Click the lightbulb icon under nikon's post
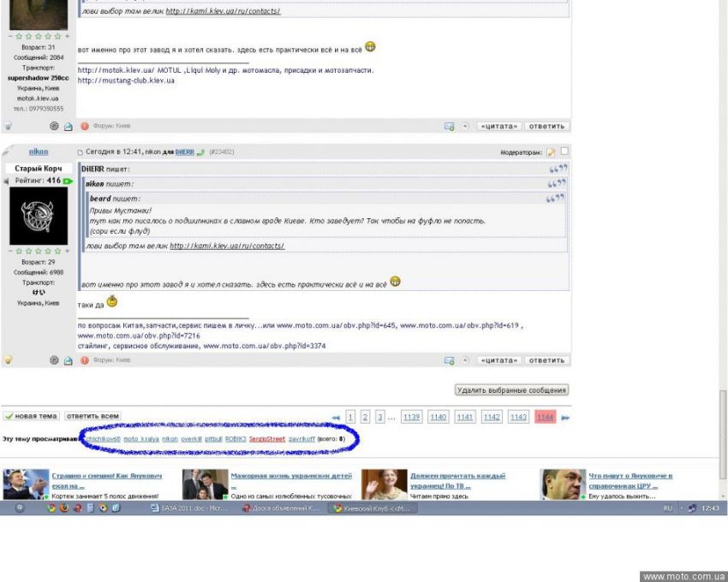Image resolution: width=728 pixels, height=582 pixels. [x=9, y=360]
